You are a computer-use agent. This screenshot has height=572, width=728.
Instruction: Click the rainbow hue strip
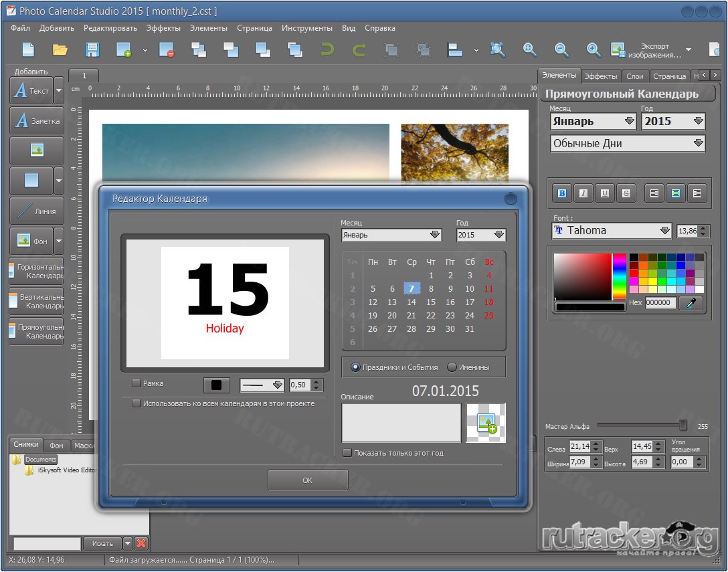click(x=620, y=276)
